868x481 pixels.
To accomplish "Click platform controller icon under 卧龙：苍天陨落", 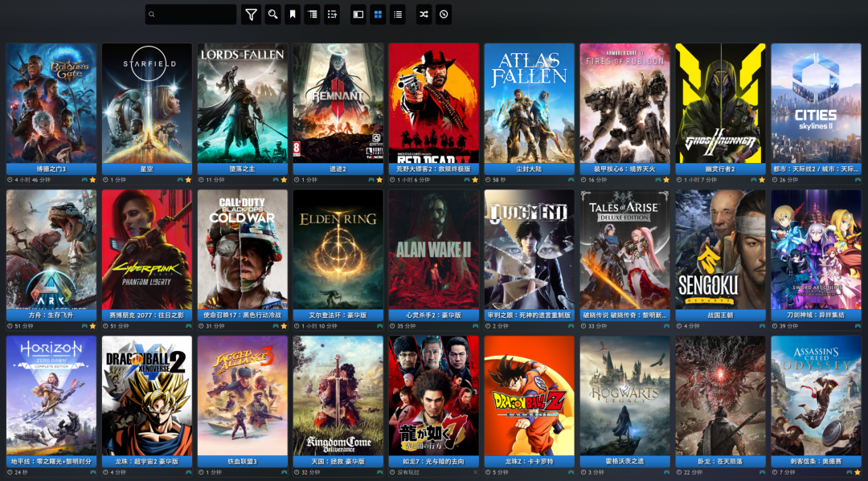I will [762, 472].
